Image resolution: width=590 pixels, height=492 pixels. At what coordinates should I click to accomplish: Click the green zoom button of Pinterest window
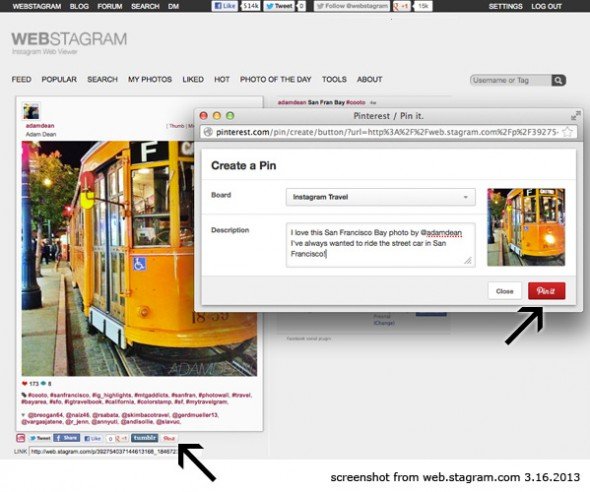point(230,116)
